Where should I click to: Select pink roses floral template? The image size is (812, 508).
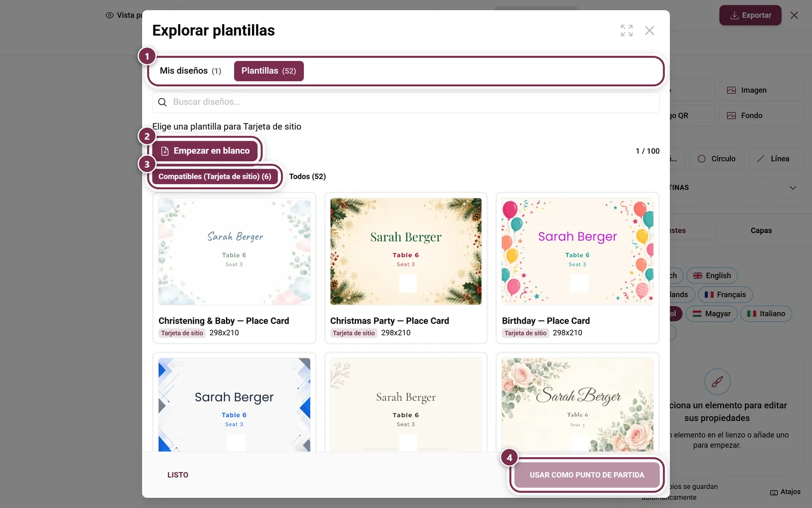click(577, 405)
